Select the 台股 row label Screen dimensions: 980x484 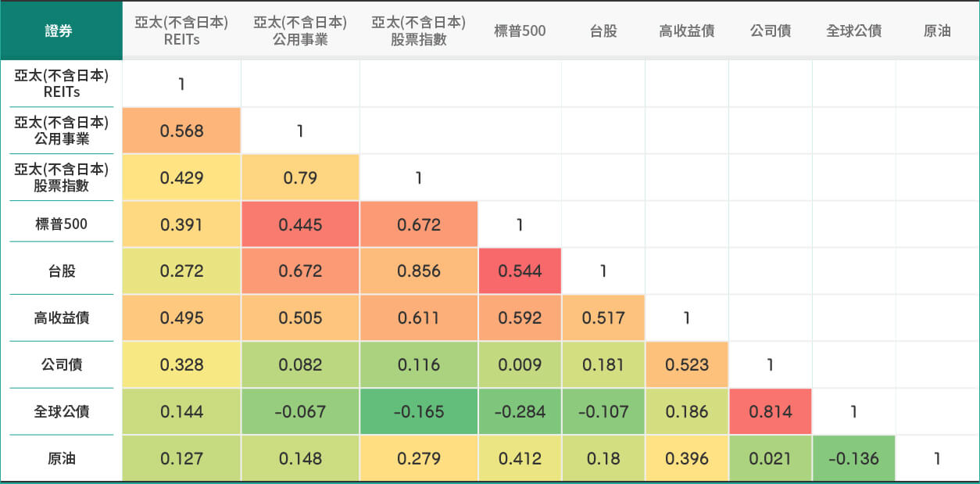(61, 271)
